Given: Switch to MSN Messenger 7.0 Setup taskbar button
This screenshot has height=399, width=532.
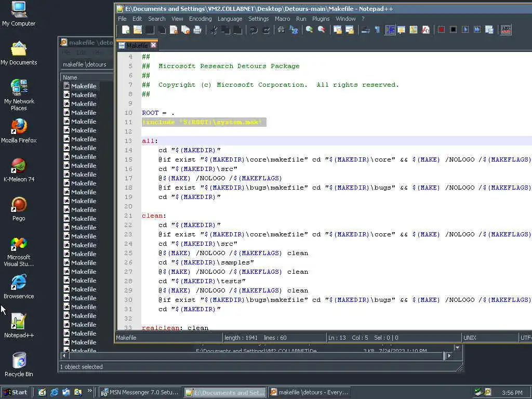Looking at the screenshot, I should click(140, 392).
